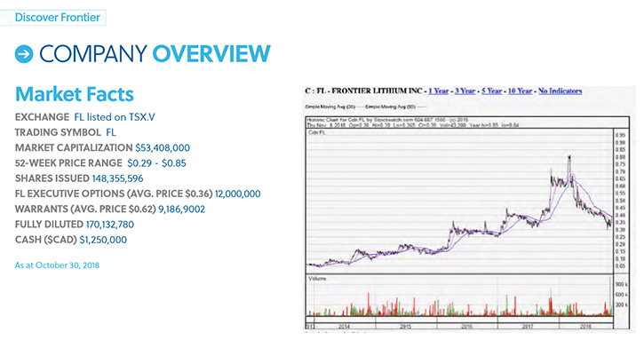Click the price peak on the stock chart
The width and height of the screenshot is (644, 340).
[x=569, y=157]
